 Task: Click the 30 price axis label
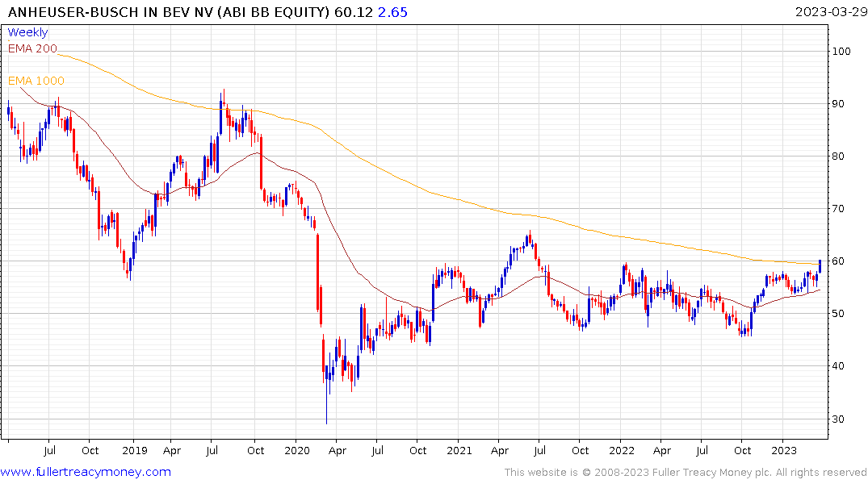(x=838, y=419)
